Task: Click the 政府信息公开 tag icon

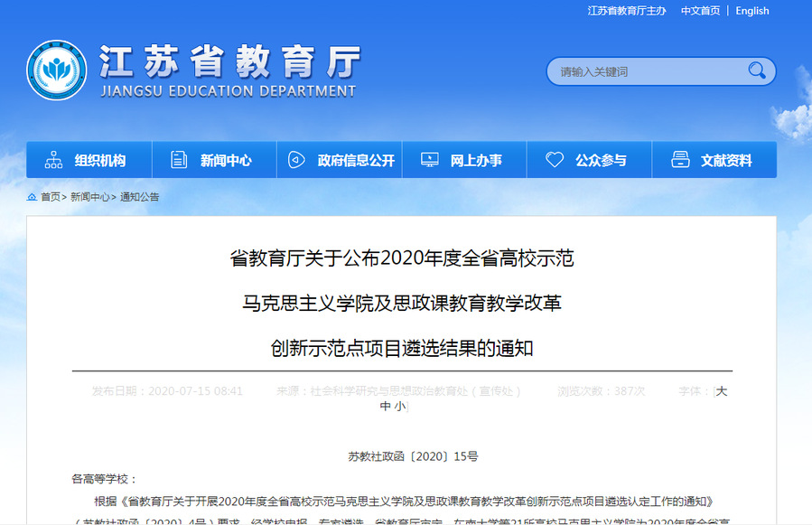Action: pos(296,160)
